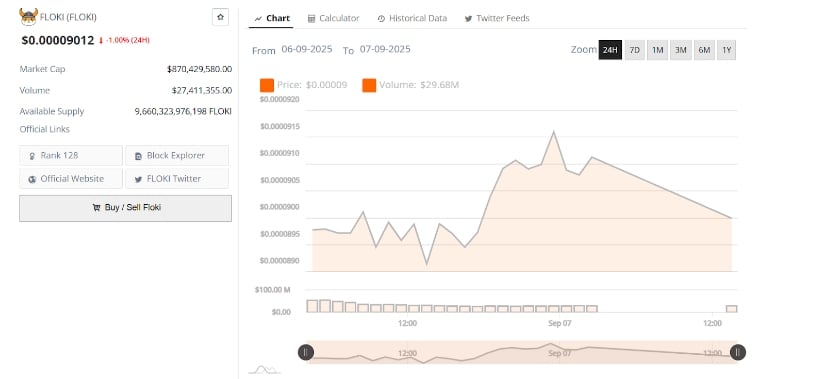The image size is (825, 379).
Task: Click the FLOKI viking logo icon
Action: tap(28, 17)
